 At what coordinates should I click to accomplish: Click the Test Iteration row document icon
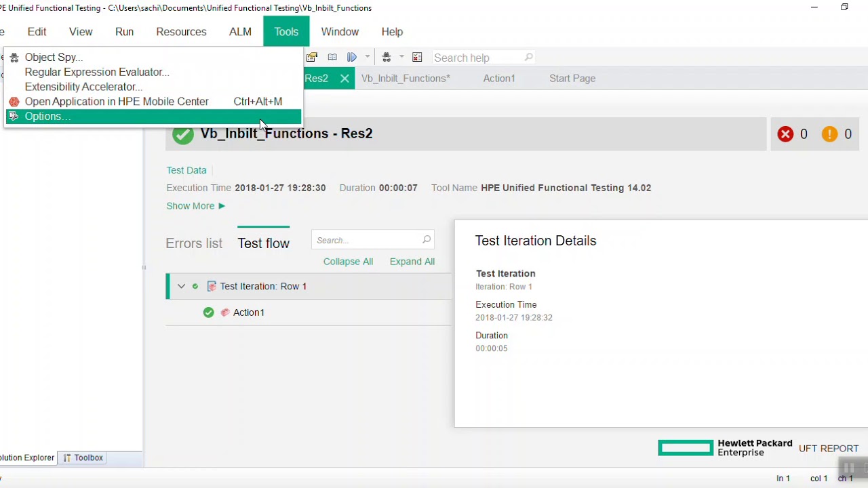pos(212,286)
